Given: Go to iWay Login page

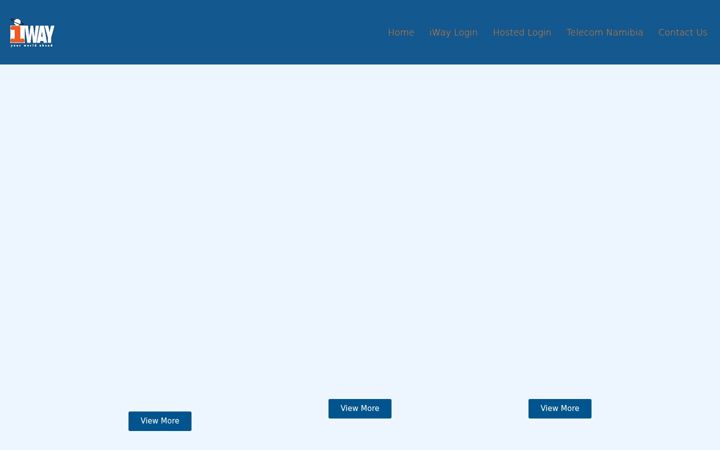Looking at the screenshot, I should (453, 33).
